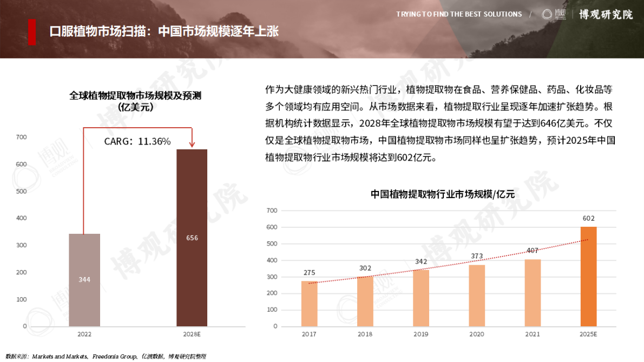This screenshot has height=362, width=644.
Task: Click the CARG 11.36% annotation
Action: (137, 141)
